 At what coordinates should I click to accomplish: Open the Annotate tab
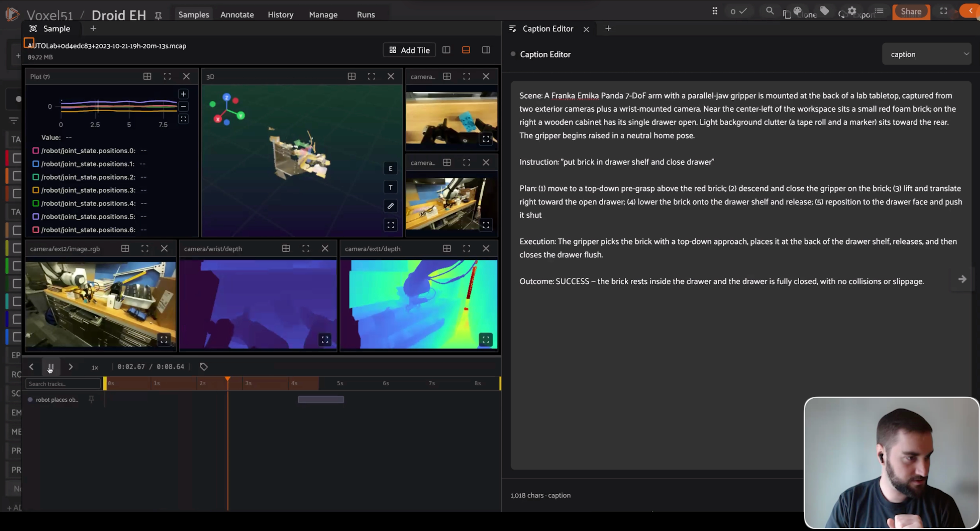coord(237,14)
